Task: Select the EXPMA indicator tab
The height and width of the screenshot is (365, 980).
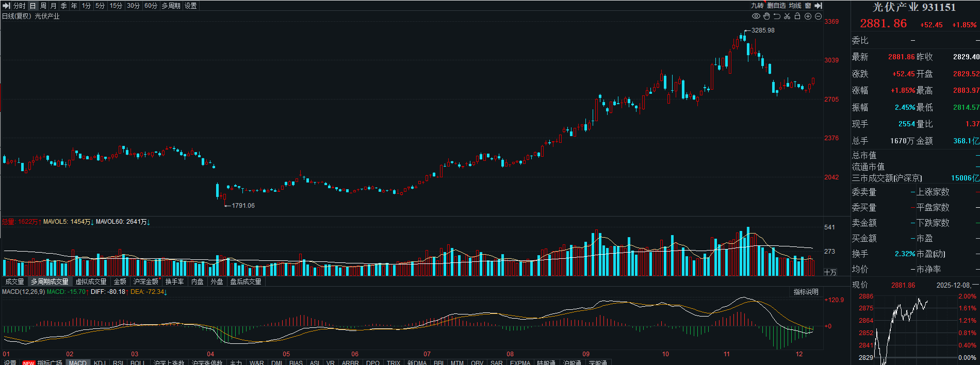Action: [520, 362]
